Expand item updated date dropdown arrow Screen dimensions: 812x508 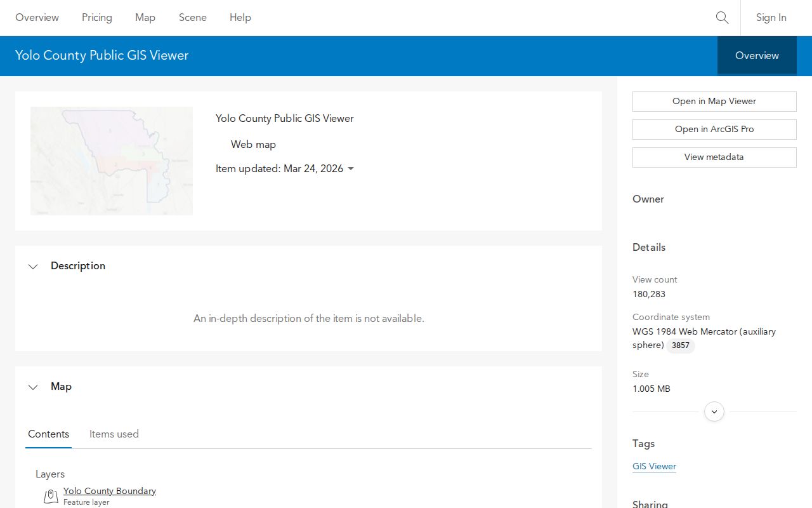click(351, 169)
